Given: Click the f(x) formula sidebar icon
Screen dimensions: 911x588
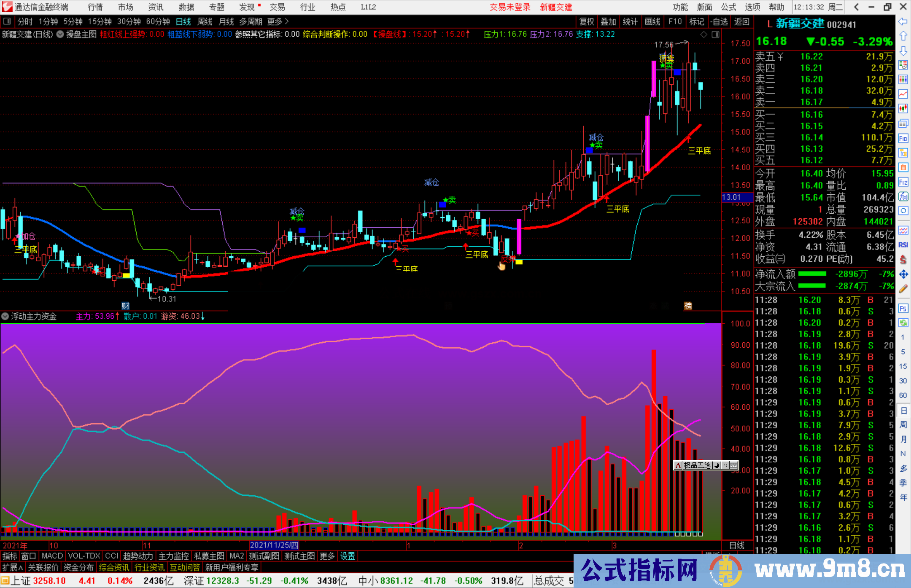Looking at the screenshot, I should [x=903, y=196].
